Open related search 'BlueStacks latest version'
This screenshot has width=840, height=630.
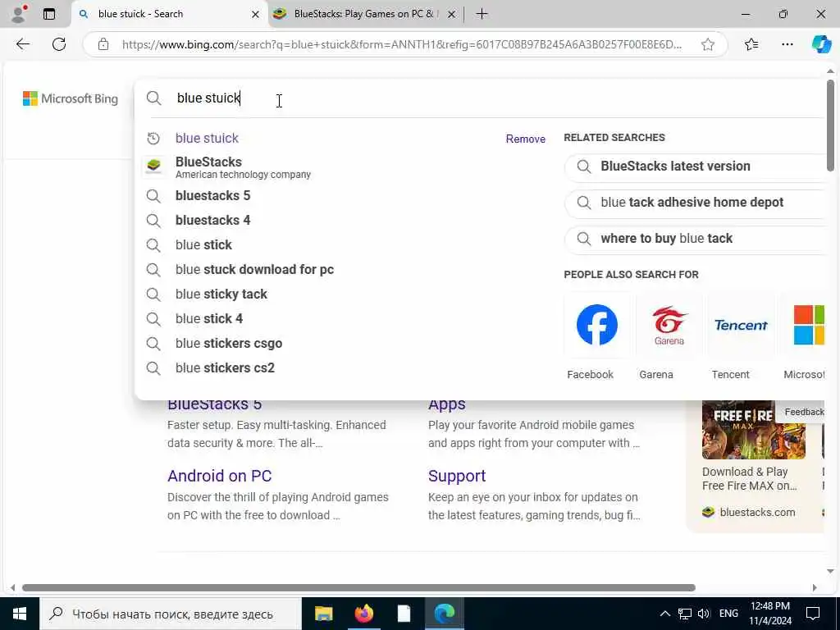pyautogui.click(x=695, y=167)
